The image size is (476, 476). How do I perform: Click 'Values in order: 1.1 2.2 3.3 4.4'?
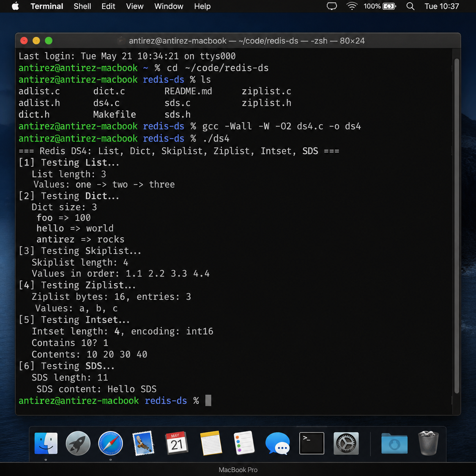[x=121, y=274]
